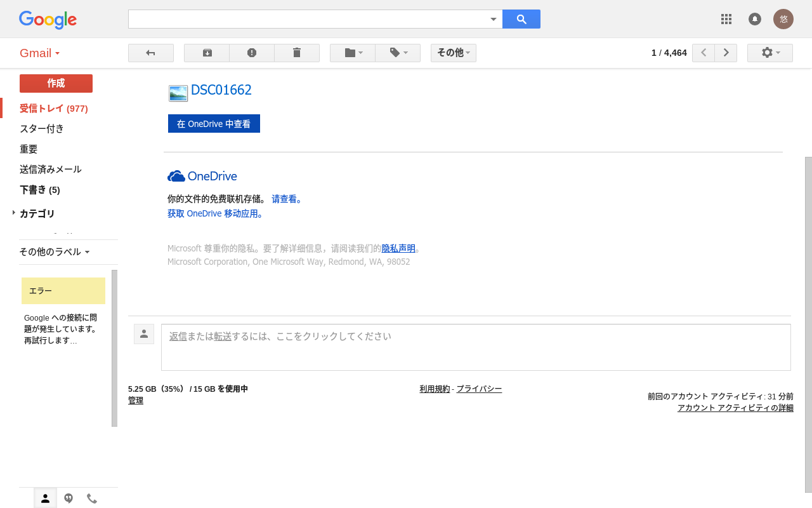Image resolution: width=812 pixels, height=508 pixels.
Task: Open the move-to folder dropdown
Action: pyautogui.click(x=353, y=53)
